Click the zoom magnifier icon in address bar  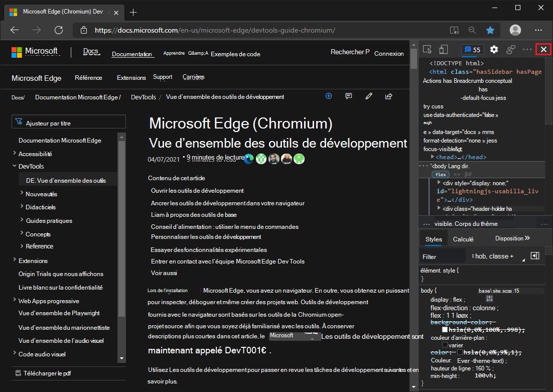click(x=472, y=30)
